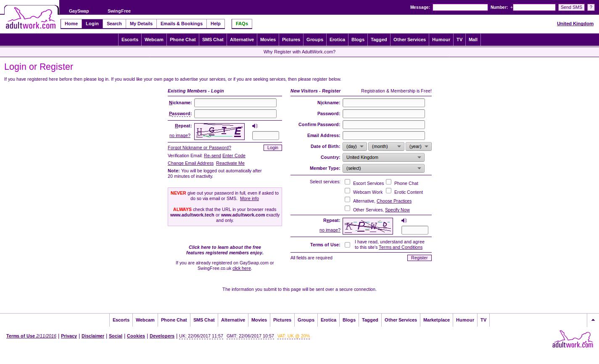Screen dimensions: 599x364
Task: Expand the Member Type dropdown
Action: tap(383, 169)
